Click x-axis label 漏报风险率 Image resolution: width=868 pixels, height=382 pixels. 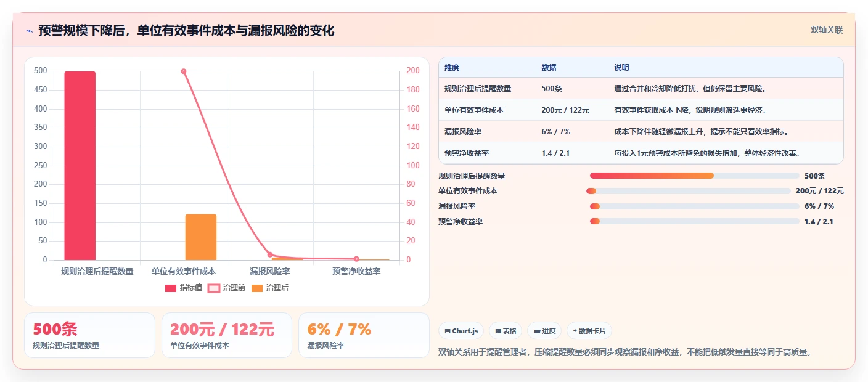270,271
